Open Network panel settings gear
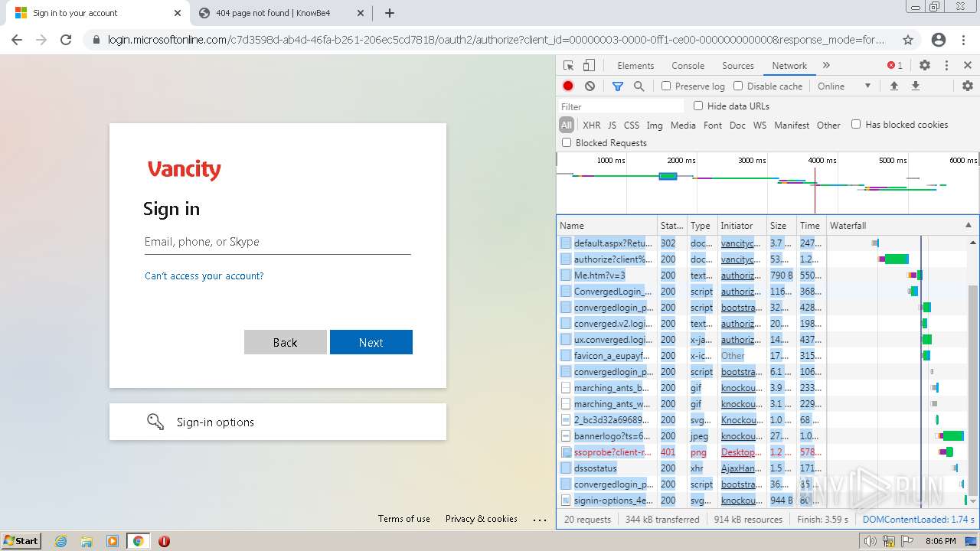Viewport: 980px width, 551px height. (967, 86)
